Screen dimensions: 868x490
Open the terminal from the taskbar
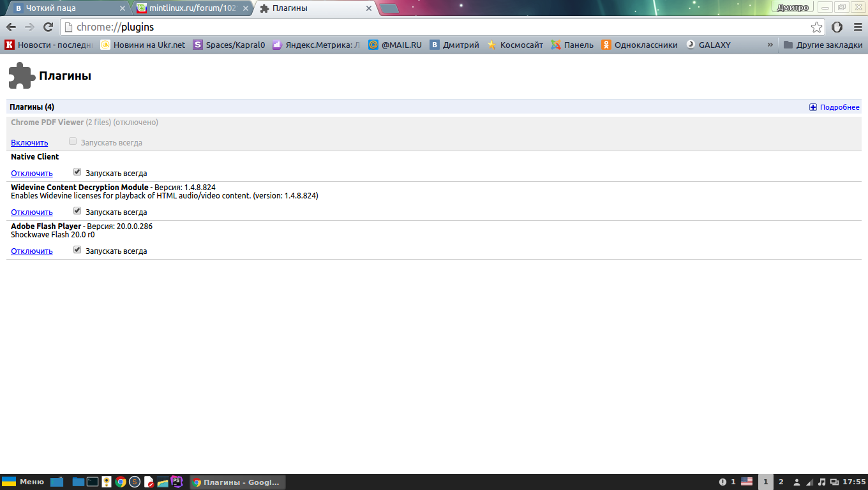[93, 482]
